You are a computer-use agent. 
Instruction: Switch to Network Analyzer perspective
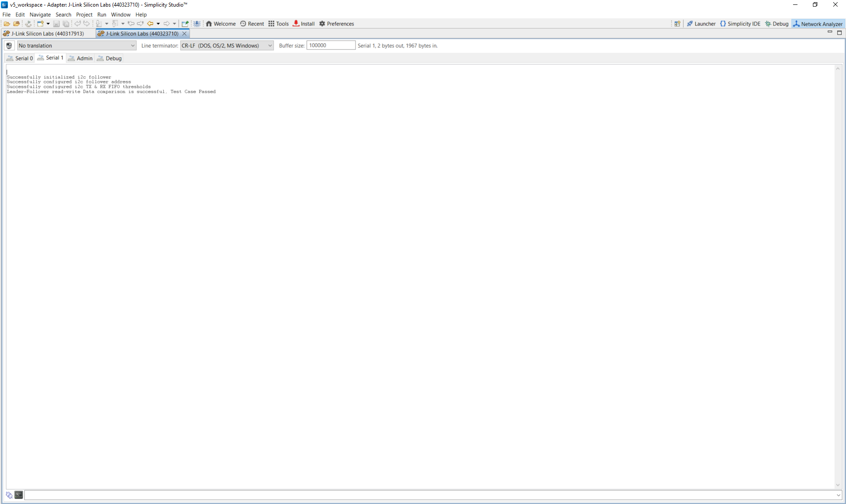[818, 24]
